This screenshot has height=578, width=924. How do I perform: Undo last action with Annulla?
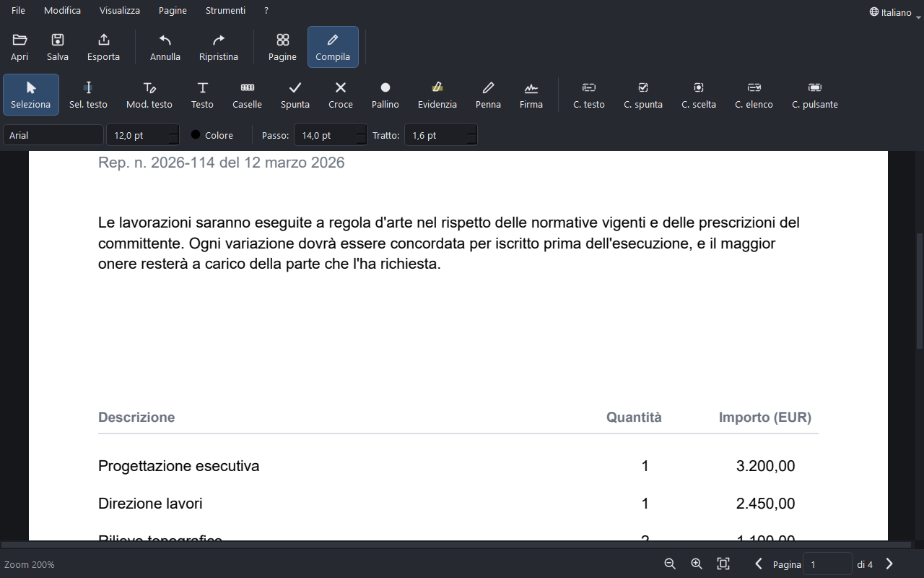point(165,47)
